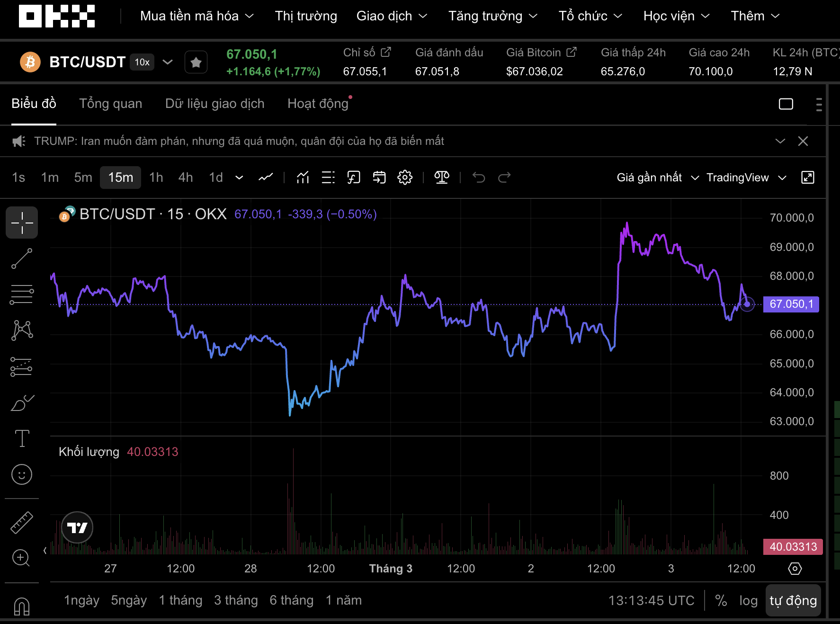Switch the chart to log scale

tap(748, 600)
